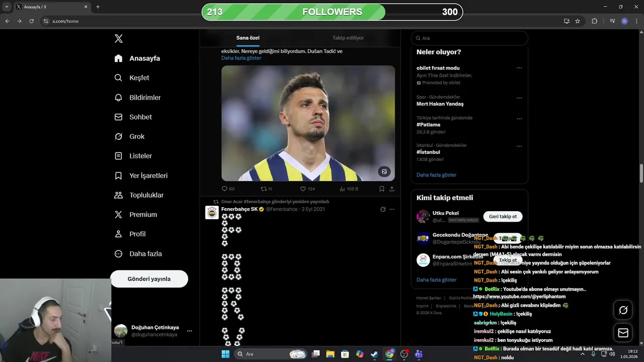Click image edit icon on photo corner
The image size is (644, 362).
point(384,171)
